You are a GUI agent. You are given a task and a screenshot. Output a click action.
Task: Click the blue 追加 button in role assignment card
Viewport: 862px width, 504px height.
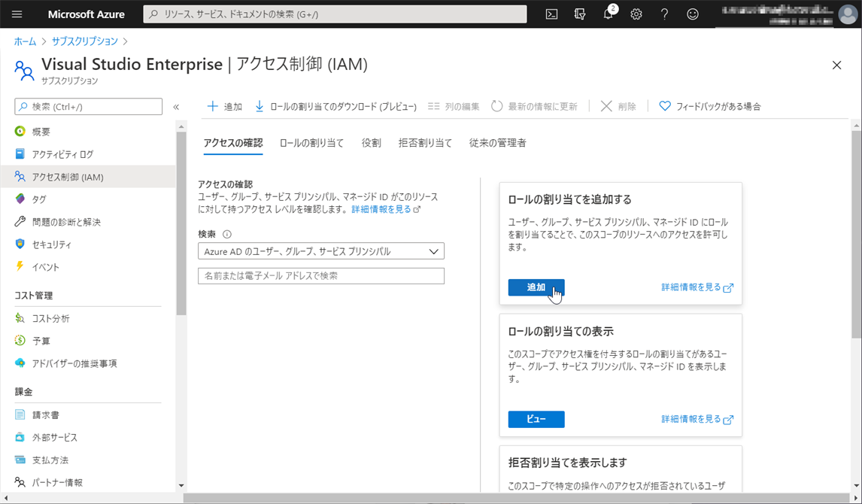(536, 287)
